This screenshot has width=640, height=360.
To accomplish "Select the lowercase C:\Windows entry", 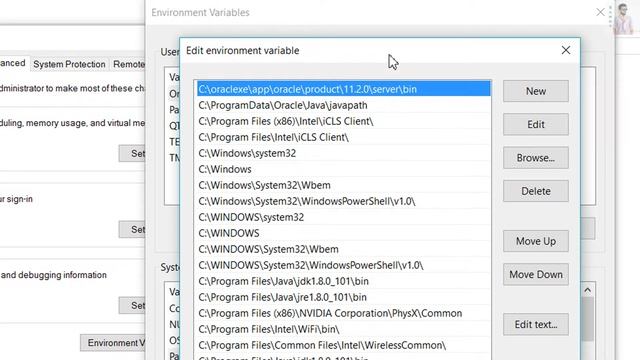I will tap(343, 169).
